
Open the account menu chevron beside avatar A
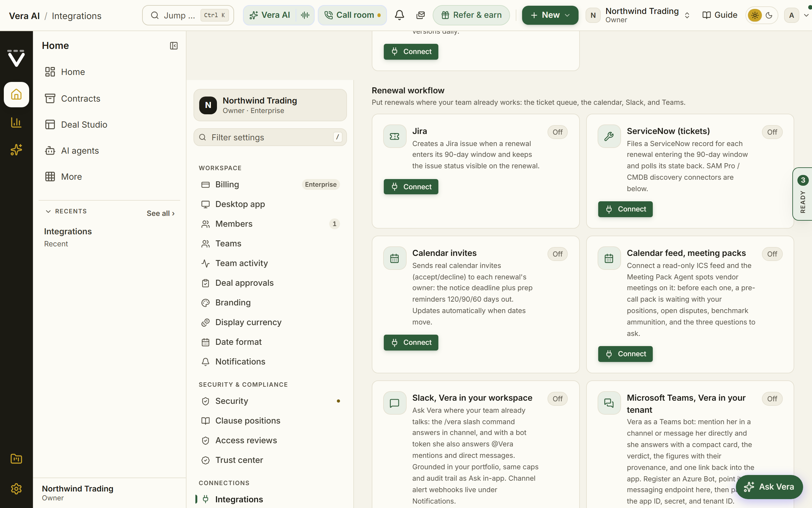[806, 15]
